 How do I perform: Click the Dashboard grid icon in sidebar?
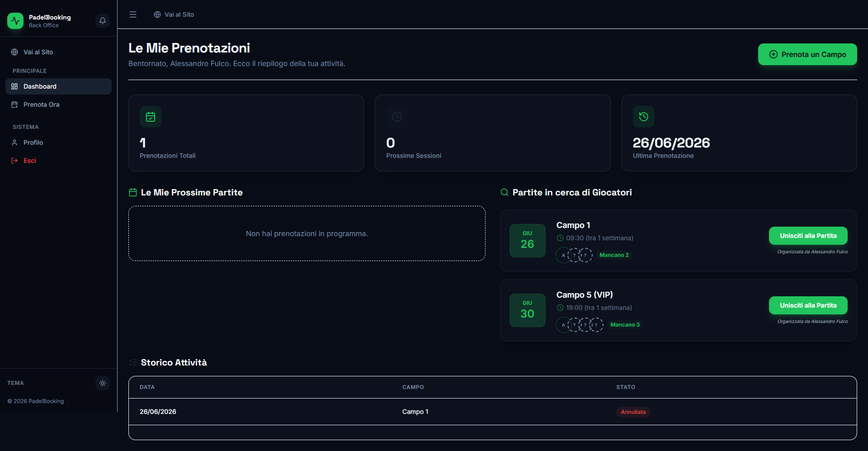[14, 86]
